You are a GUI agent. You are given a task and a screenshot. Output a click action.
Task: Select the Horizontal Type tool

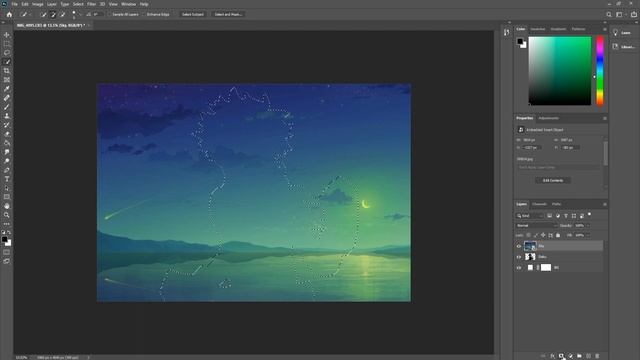(7, 179)
